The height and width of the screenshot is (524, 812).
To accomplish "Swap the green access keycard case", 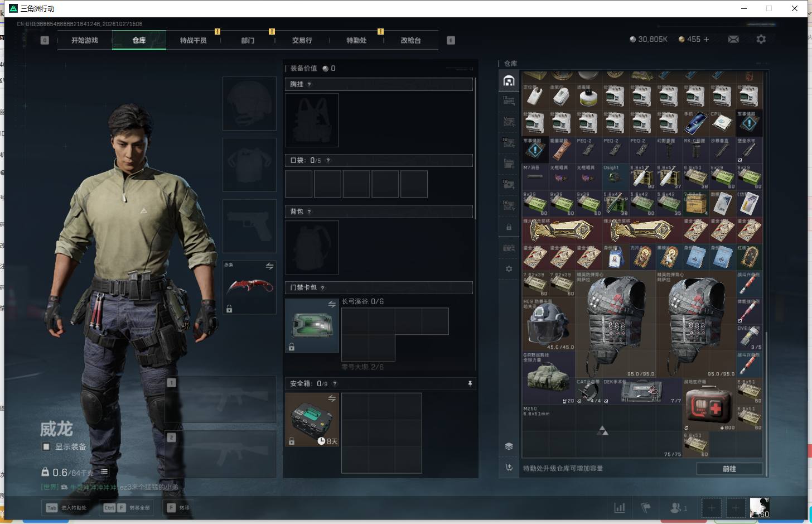I will pos(332,304).
